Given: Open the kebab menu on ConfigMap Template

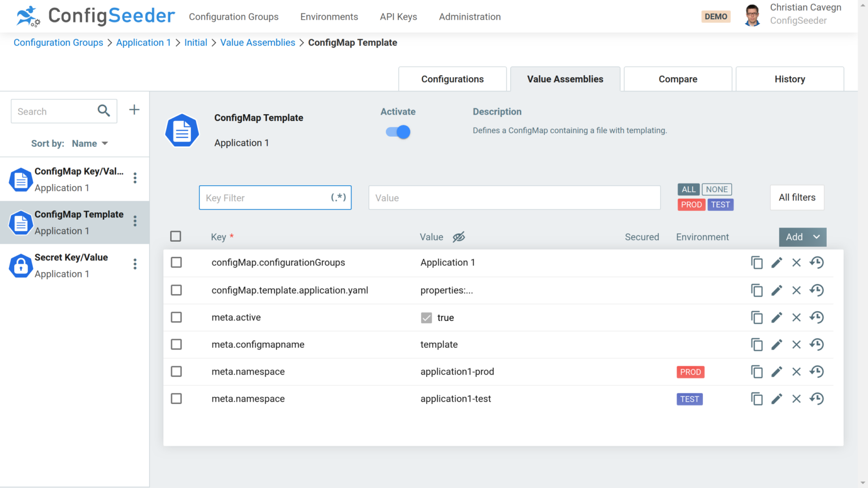Looking at the screenshot, I should point(135,222).
